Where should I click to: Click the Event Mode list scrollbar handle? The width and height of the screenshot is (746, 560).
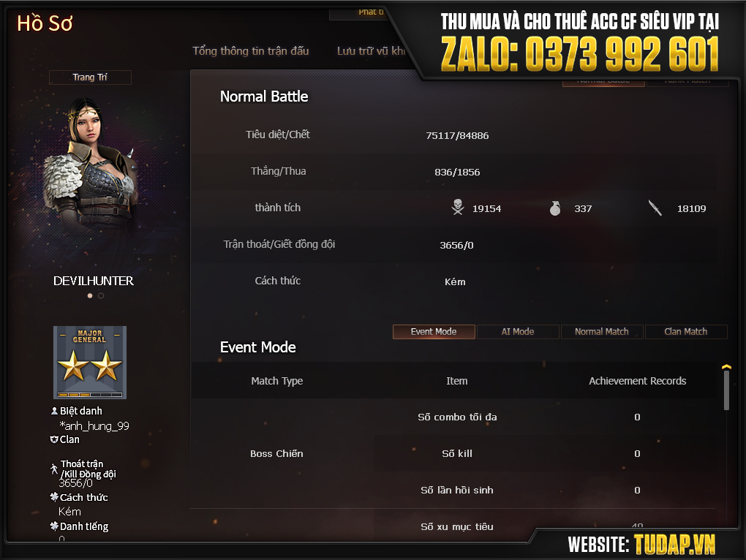tap(726, 390)
